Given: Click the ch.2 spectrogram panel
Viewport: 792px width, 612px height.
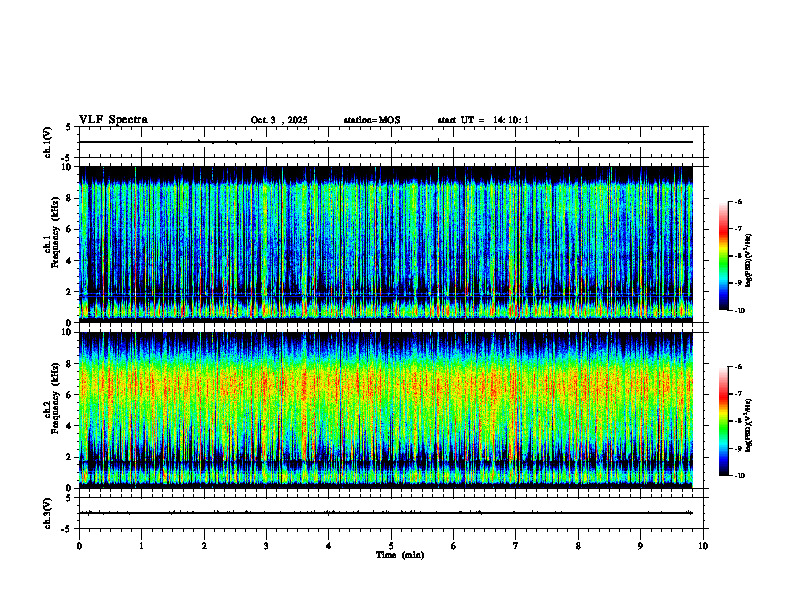Looking at the screenshot, I should pos(386,410).
